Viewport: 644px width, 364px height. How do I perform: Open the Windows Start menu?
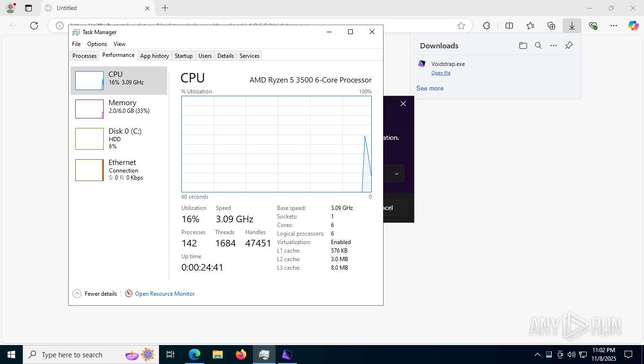[11, 355]
